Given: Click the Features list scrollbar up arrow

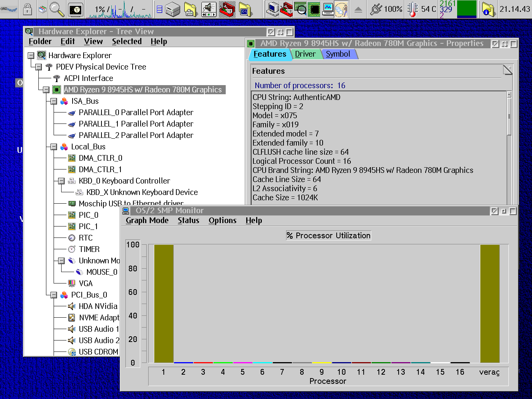Looking at the screenshot, I should [x=509, y=95].
